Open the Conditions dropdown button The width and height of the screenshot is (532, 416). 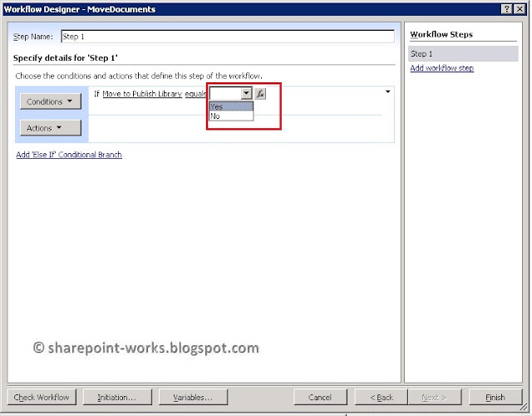[51, 102]
